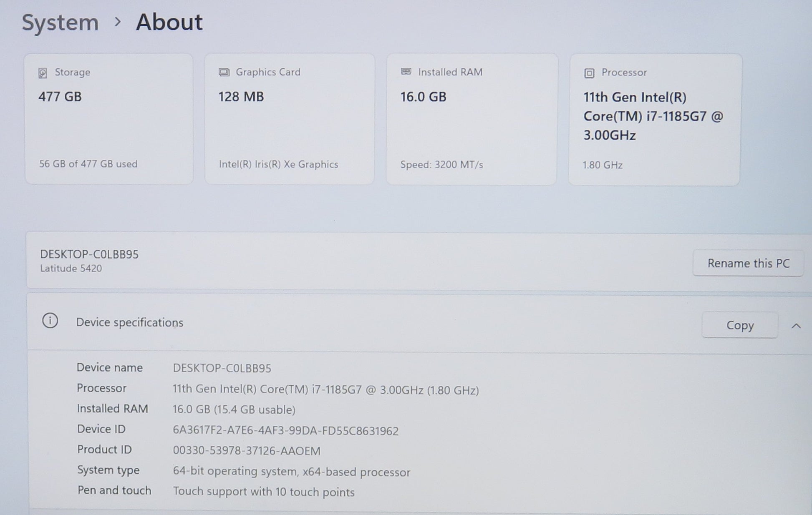812x515 pixels.
Task: Click the Graphics Card icon
Action: coord(224,72)
